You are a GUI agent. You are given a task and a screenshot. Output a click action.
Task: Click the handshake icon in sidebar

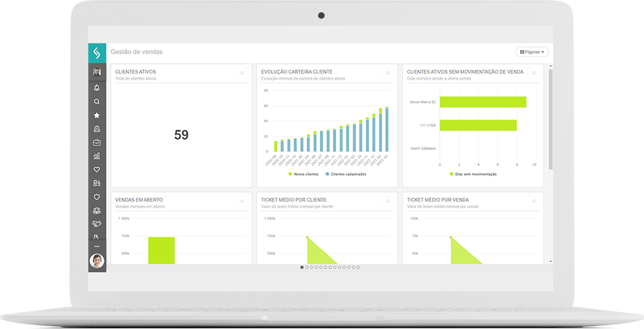97,223
